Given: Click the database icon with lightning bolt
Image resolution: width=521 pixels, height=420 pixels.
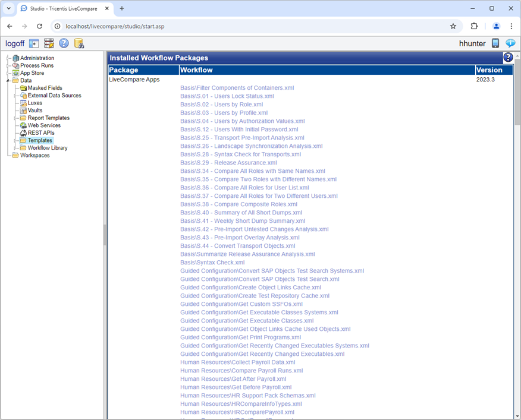Looking at the screenshot, I should [x=49, y=43].
